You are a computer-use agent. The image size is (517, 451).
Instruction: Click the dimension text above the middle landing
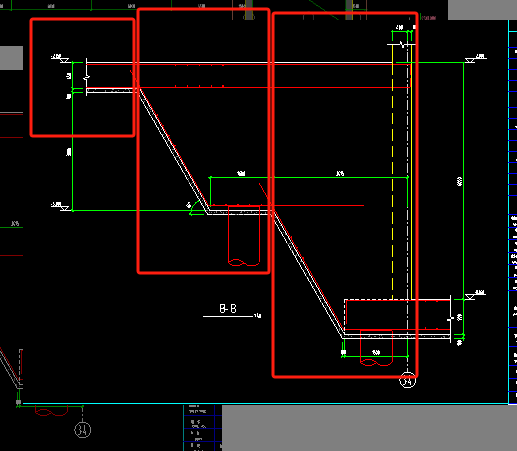point(241,173)
